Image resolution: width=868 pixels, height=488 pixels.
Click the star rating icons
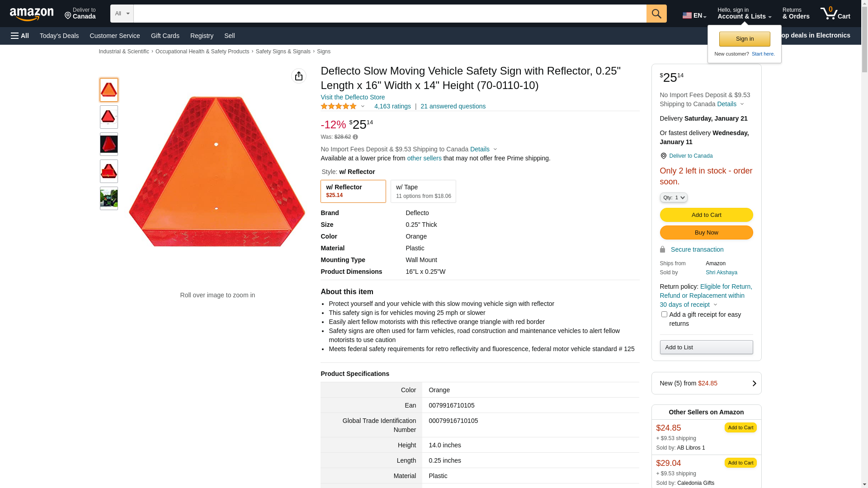click(x=339, y=106)
